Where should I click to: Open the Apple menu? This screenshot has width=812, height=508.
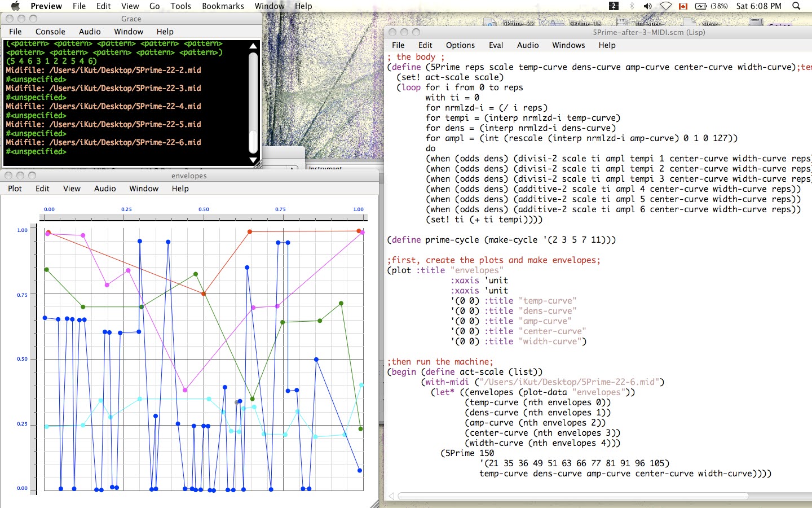point(16,6)
